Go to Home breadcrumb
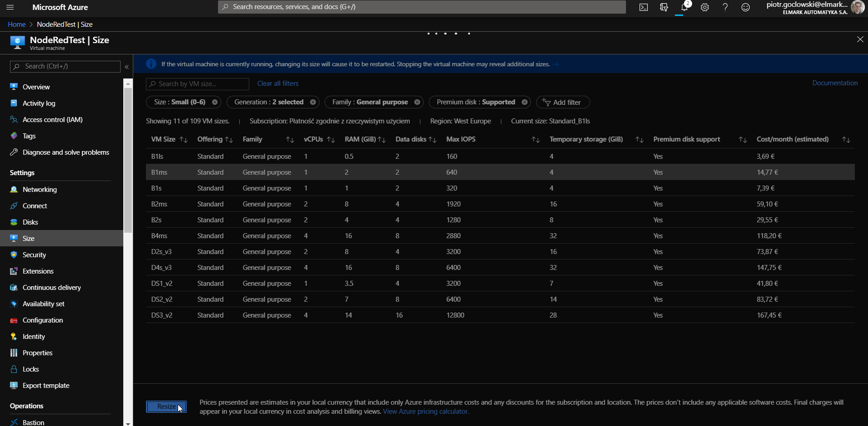This screenshot has height=426, width=868. pyautogui.click(x=17, y=24)
